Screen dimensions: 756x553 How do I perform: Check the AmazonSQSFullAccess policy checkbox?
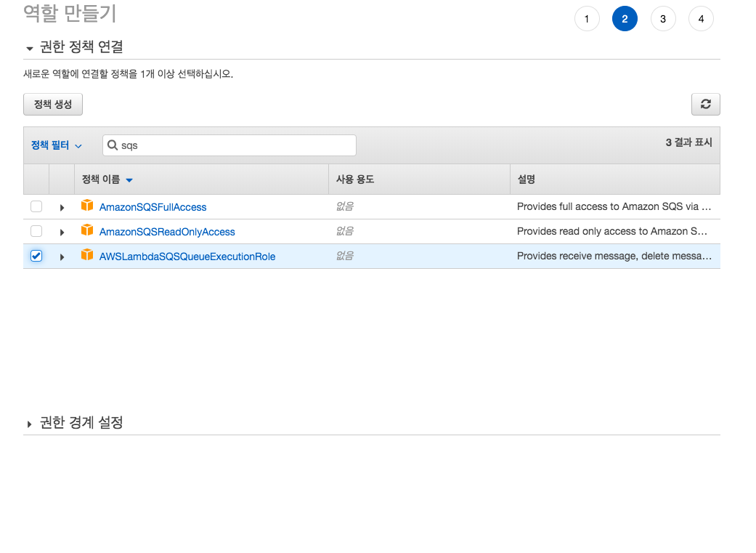[x=36, y=206]
